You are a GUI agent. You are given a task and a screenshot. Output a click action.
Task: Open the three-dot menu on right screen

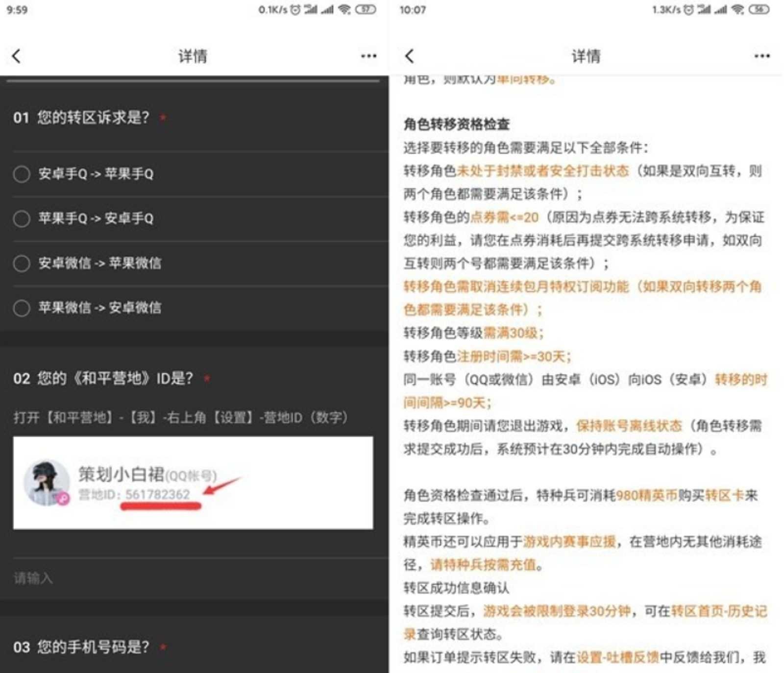pos(762,56)
